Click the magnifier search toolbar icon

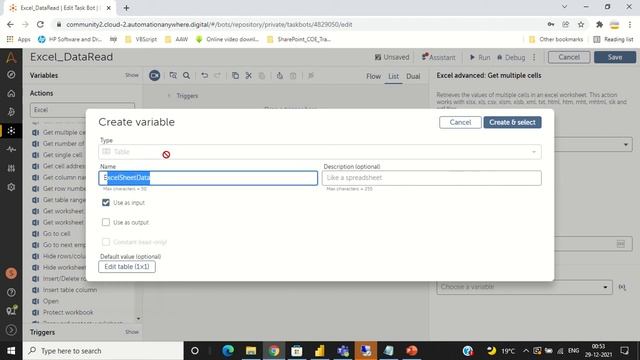point(187,76)
